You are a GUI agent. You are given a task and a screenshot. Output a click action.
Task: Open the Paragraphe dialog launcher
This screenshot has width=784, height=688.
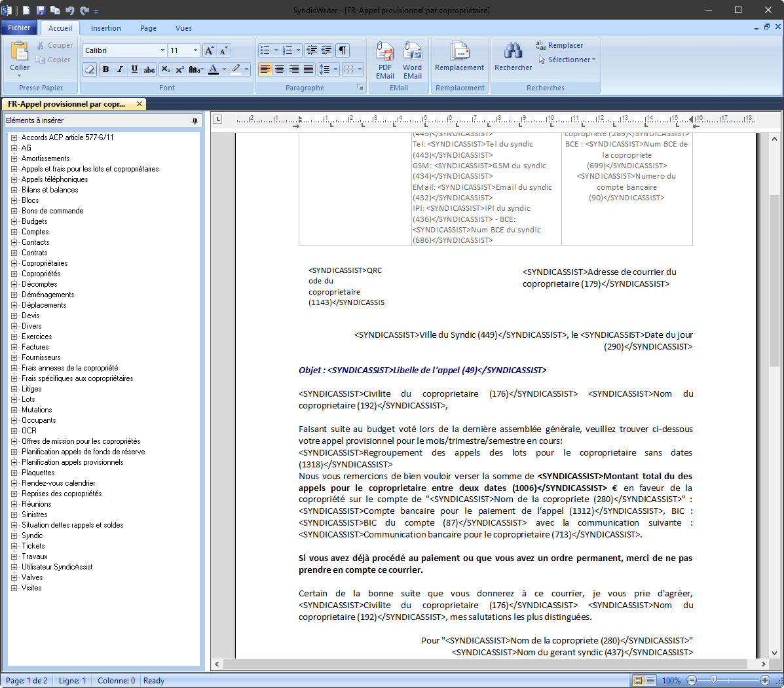360,88
